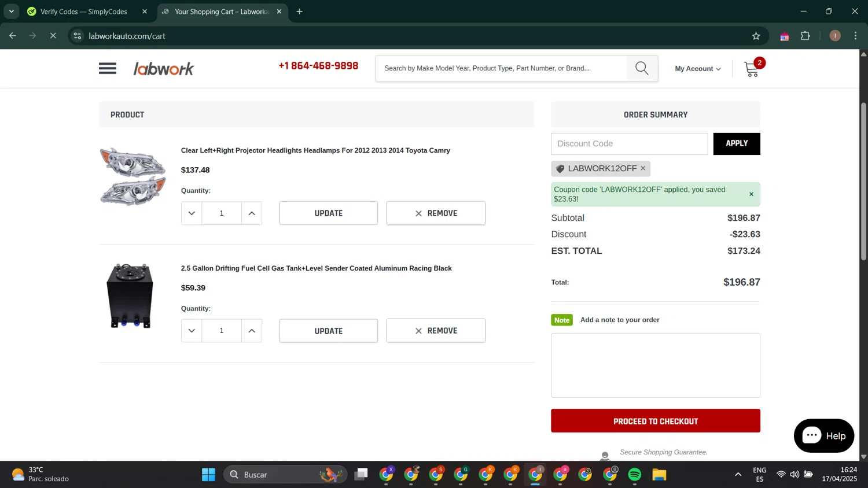Image resolution: width=868 pixels, height=488 pixels.
Task: Open a new browser tab
Action: tap(299, 12)
